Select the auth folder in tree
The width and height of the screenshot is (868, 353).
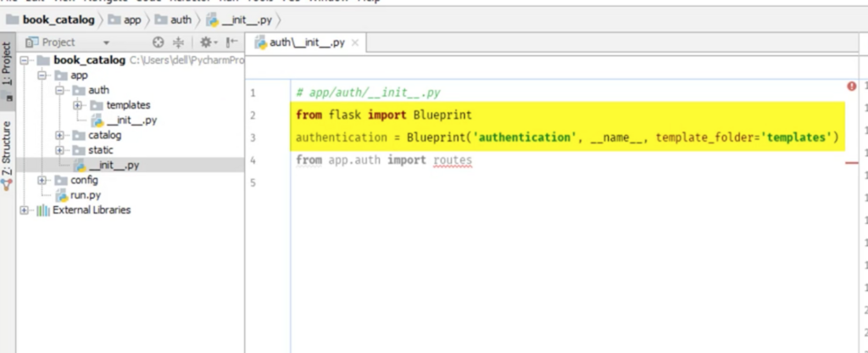click(x=98, y=90)
